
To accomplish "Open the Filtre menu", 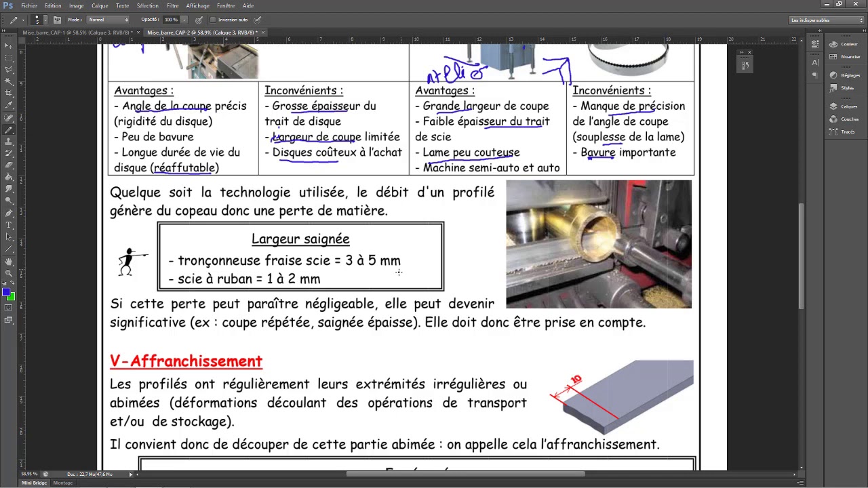I will (172, 5).
